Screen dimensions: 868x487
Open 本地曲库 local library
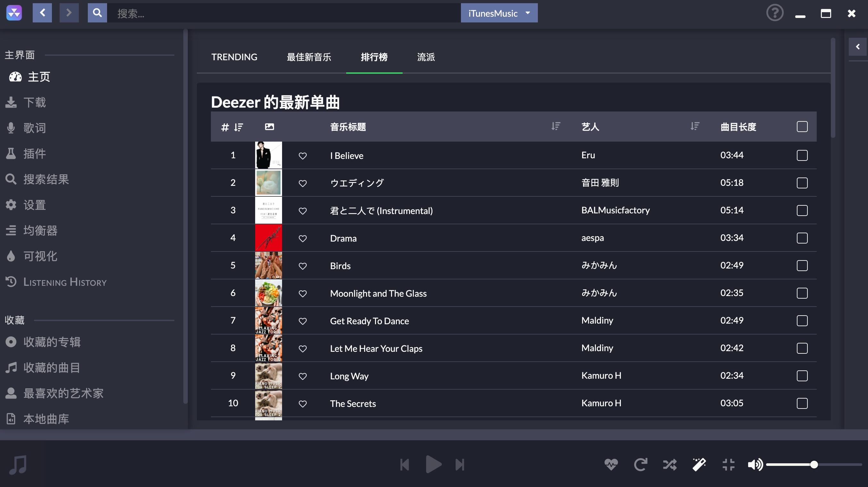pos(37,419)
